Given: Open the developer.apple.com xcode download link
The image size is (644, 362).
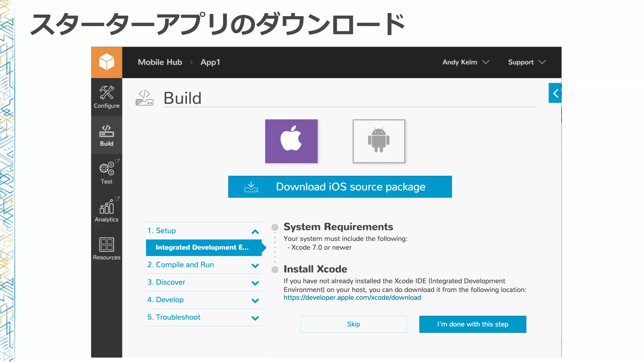Looking at the screenshot, I should (x=352, y=298).
